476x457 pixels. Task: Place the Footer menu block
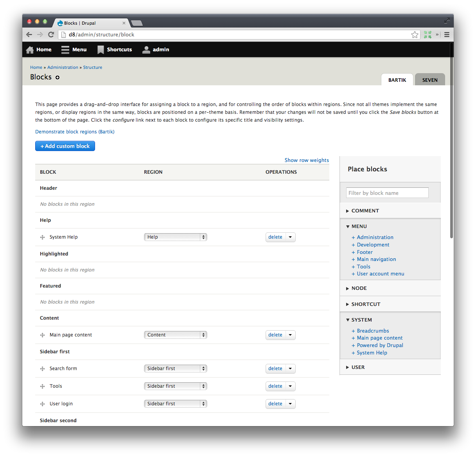[362, 252]
